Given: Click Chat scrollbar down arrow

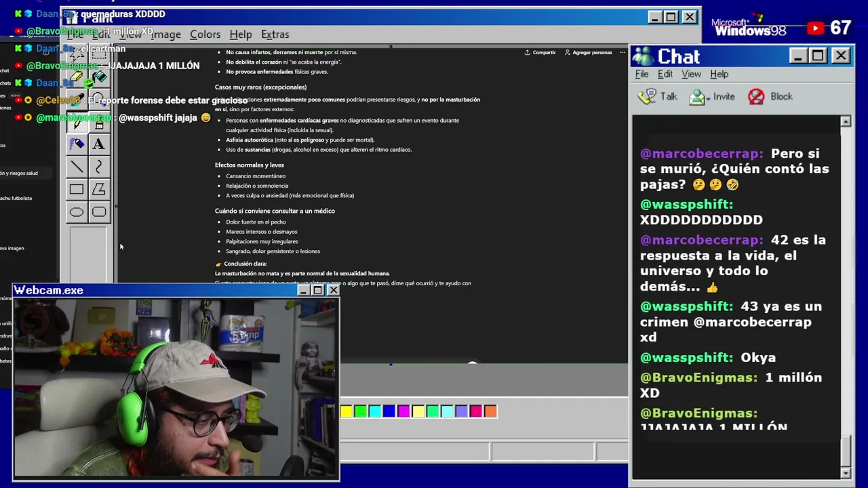Looking at the screenshot, I should 846,472.
